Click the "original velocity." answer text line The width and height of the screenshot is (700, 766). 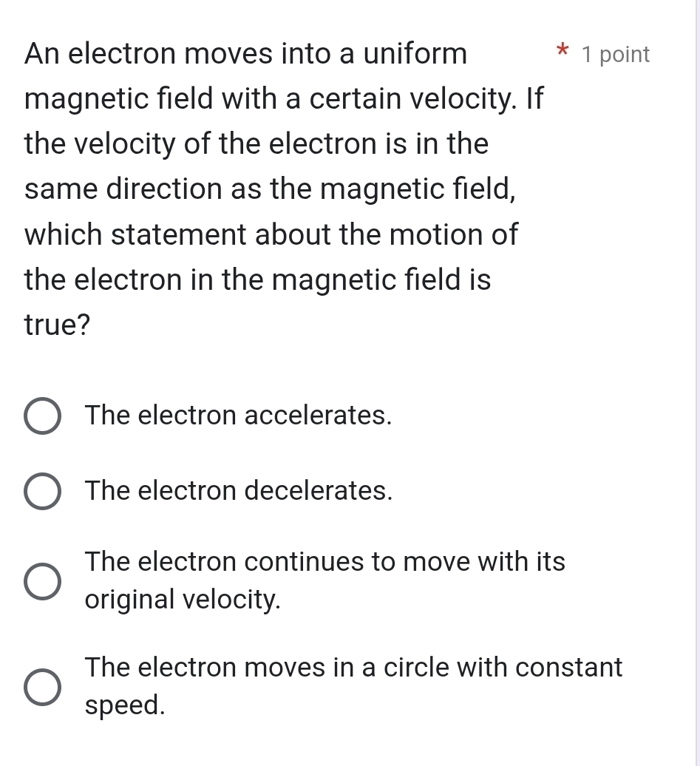(x=183, y=600)
